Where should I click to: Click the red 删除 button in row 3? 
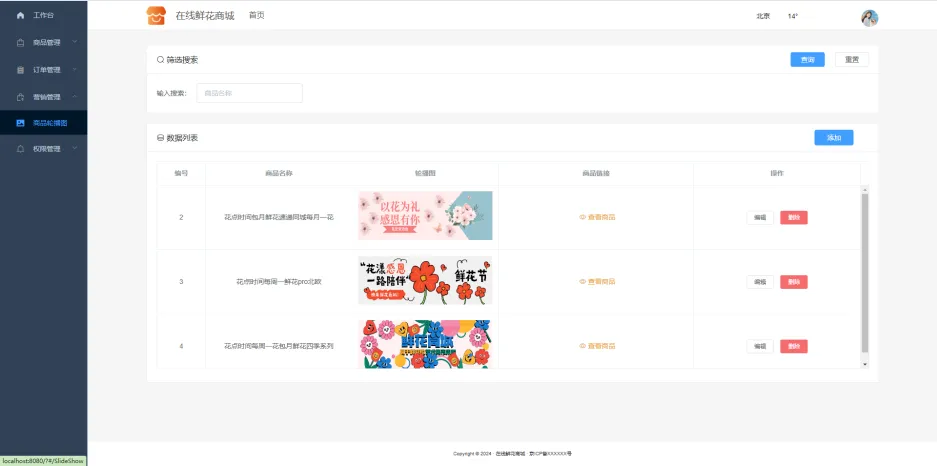click(793, 282)
